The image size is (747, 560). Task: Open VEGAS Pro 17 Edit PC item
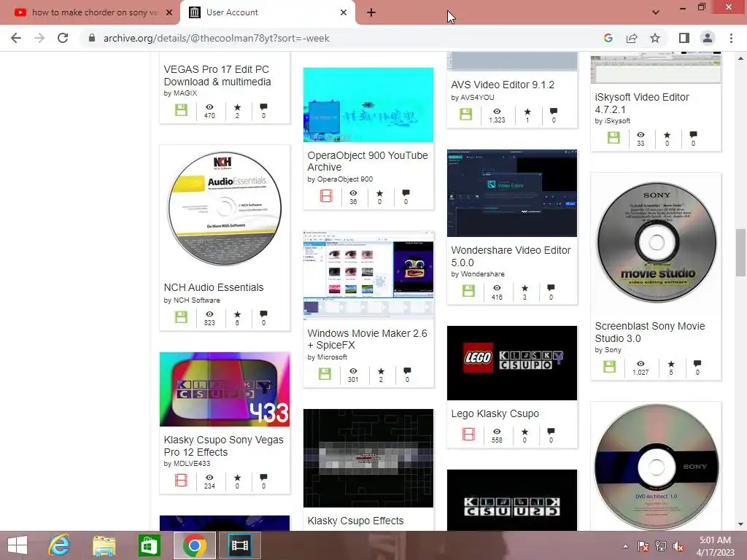pyautogui.click(x=217, y=76)
